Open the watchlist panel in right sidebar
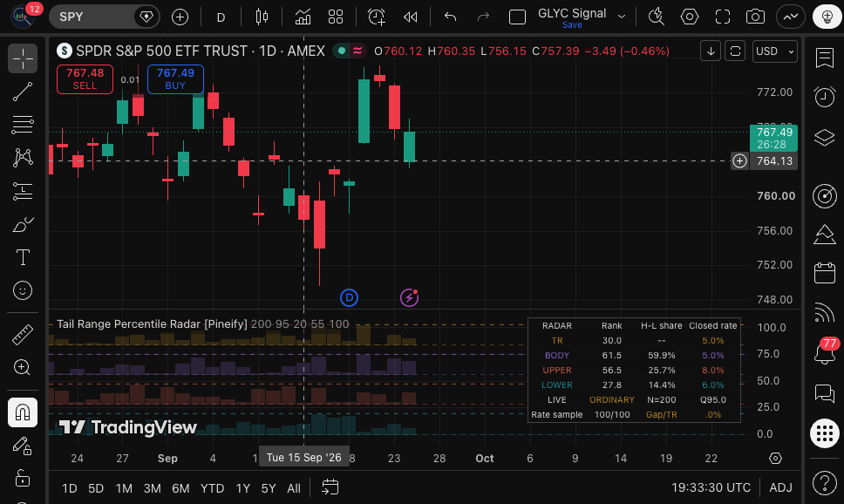Screen dimensions: 844x504 click(825, 58)
